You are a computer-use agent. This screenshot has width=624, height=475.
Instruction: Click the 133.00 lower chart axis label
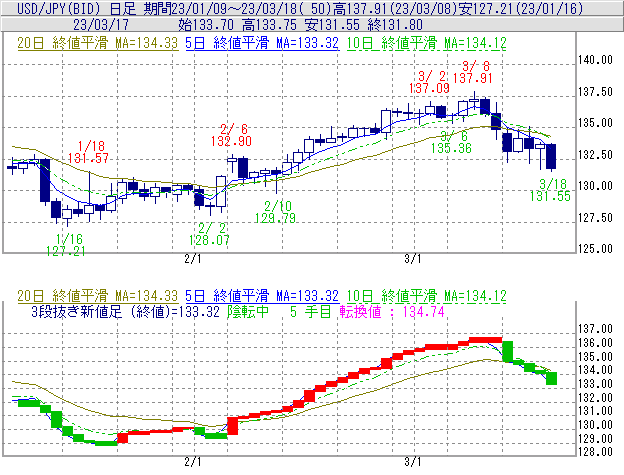point(595,384)
